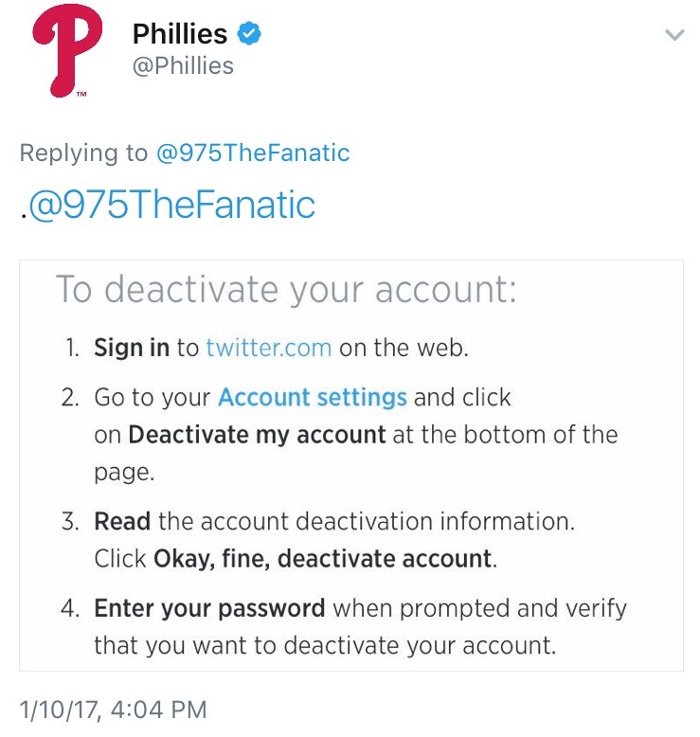Click the "To deactivate your account:" heading
Image resolution: width=700 pixels, height=737 pixels.
point(286,289)
